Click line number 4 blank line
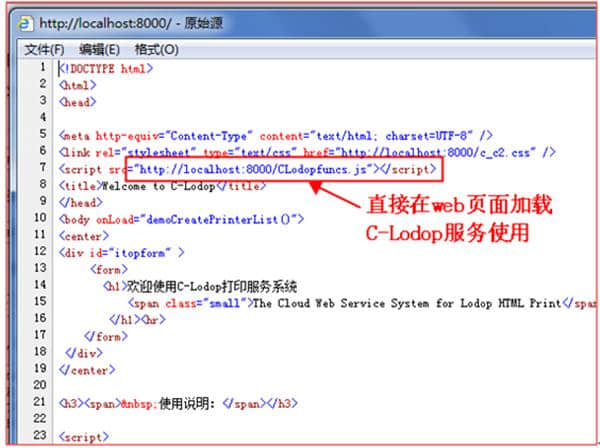The height and width of the screenshot is (448, 600). pos(43,117)
